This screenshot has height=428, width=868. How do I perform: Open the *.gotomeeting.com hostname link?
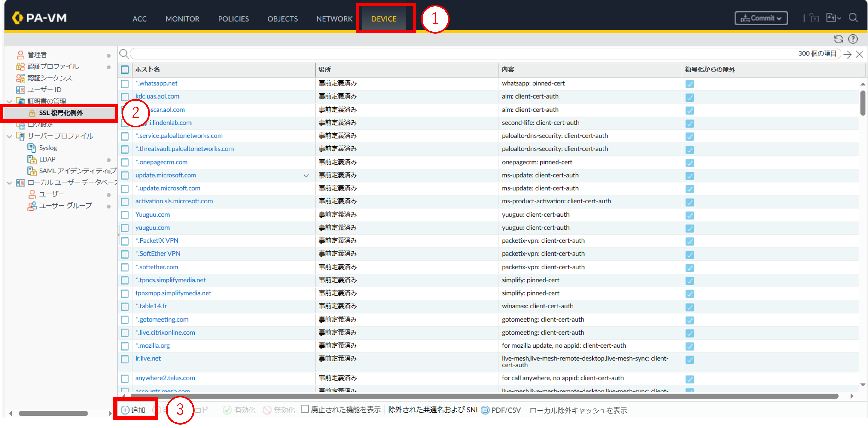pyautogui.click(x=162, y=319)
